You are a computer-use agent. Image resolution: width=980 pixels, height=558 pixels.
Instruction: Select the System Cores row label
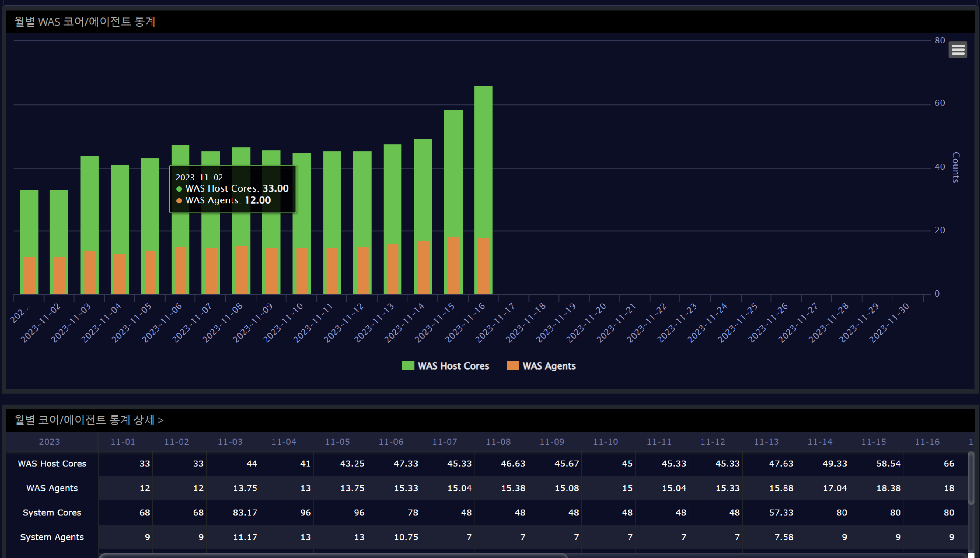[52, 513]
